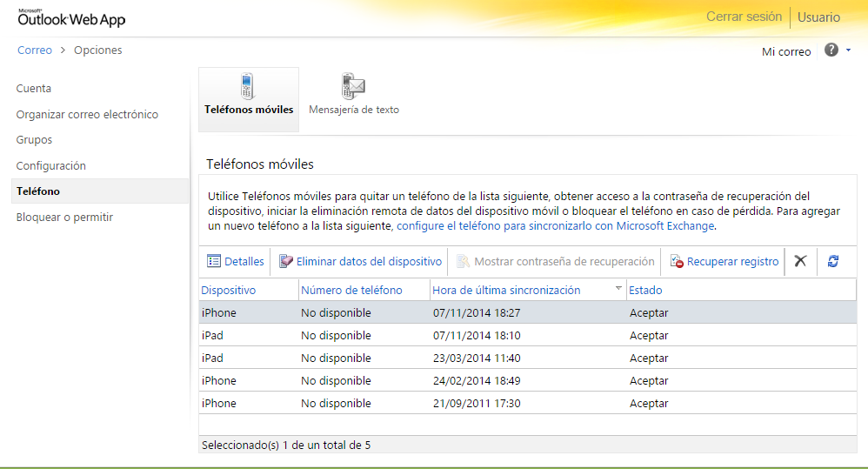Open the Configuración sidebar item
Image resolution: width=868 pixels, height=469 pixels.
tap(51, 165)
